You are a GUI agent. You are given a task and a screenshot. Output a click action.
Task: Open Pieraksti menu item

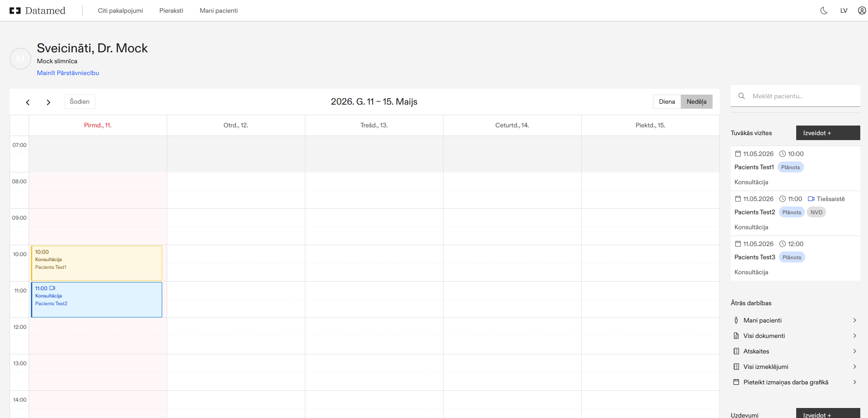171,10
